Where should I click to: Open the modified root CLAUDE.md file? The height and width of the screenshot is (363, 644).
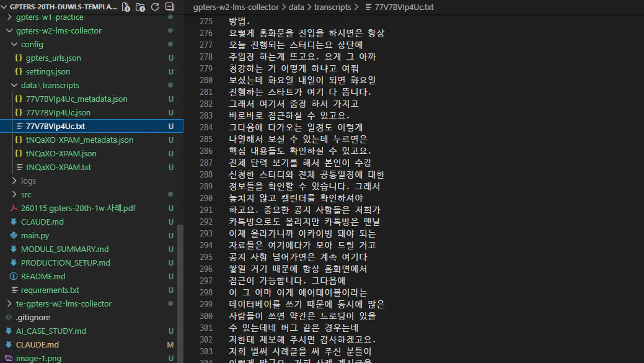coord(37,344)
